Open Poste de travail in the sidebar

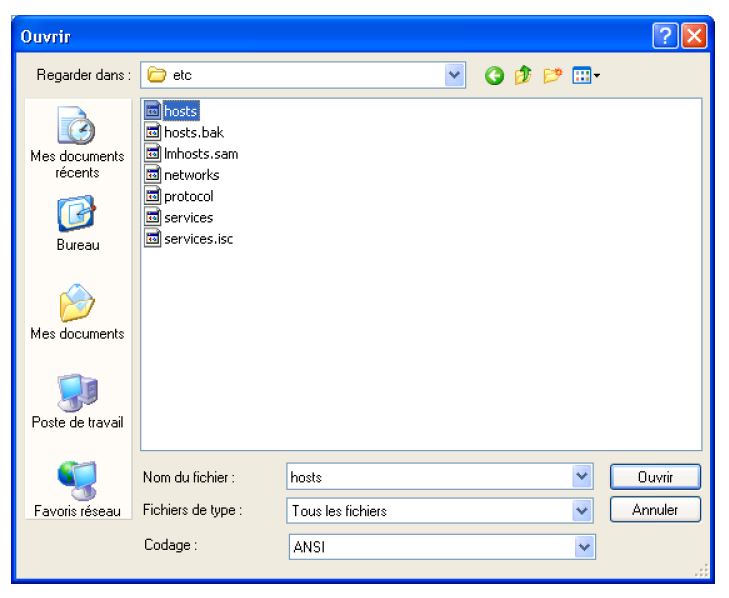click(77, 401)
